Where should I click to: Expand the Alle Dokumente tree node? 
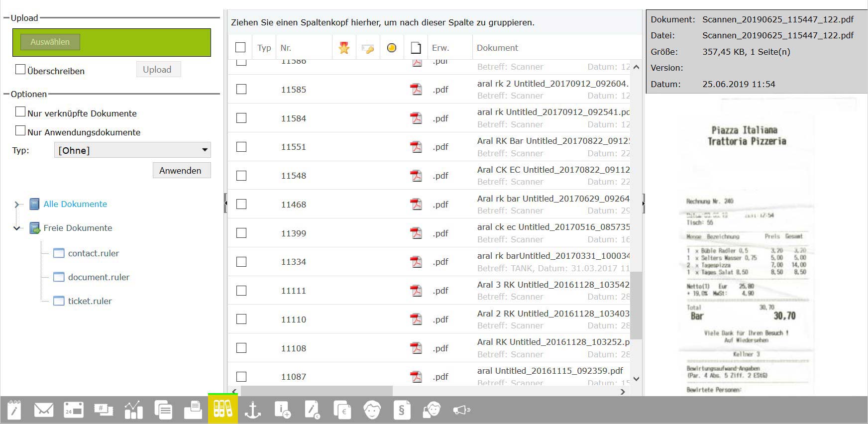click(x=17, y=204)
